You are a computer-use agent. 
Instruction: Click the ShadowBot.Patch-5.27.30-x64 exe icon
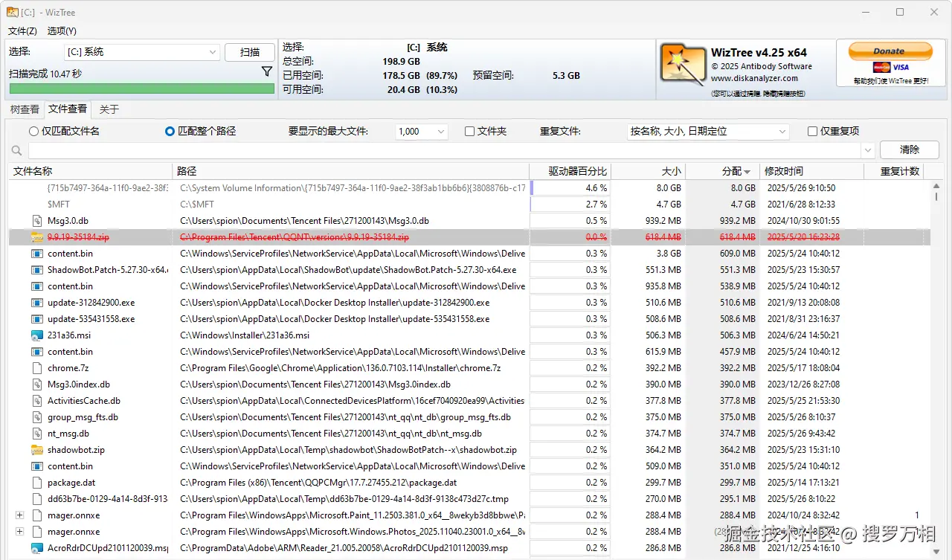37,270
